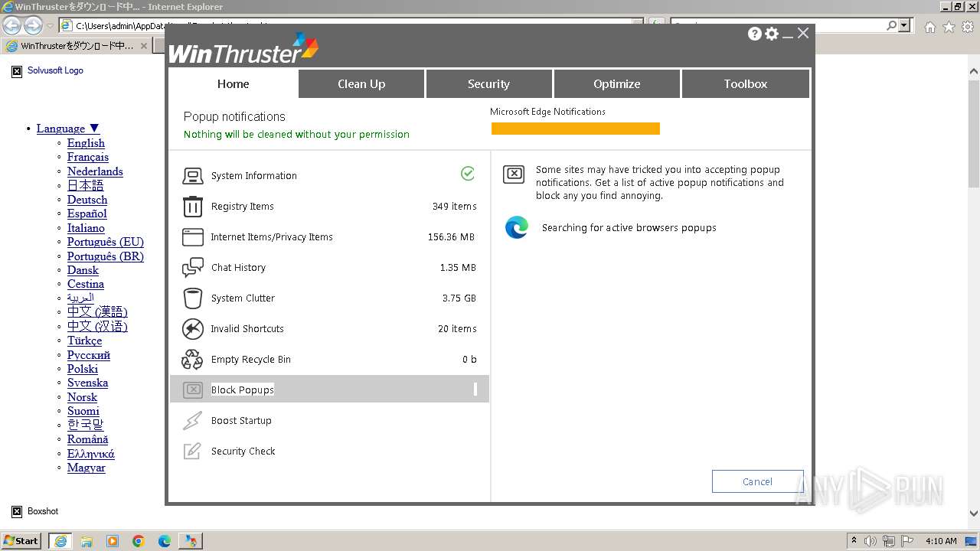
Task: Switch to the Security tab
Action: (488, 83)
